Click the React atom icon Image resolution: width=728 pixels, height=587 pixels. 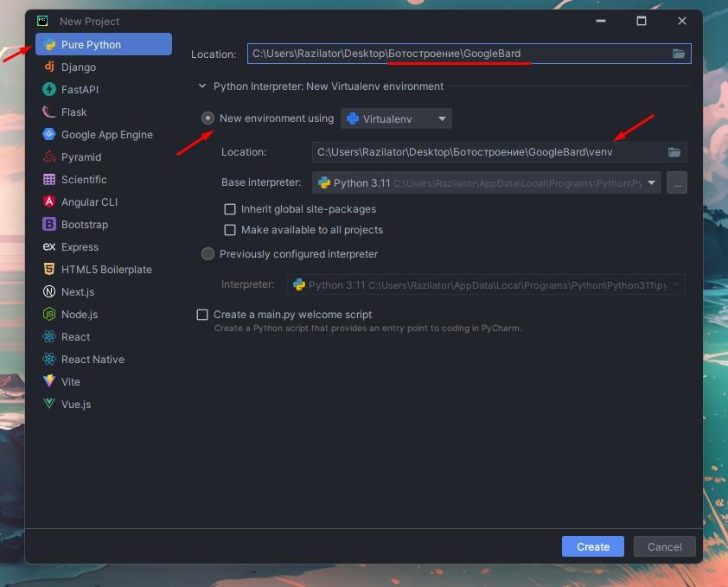(x=49, y=336)
